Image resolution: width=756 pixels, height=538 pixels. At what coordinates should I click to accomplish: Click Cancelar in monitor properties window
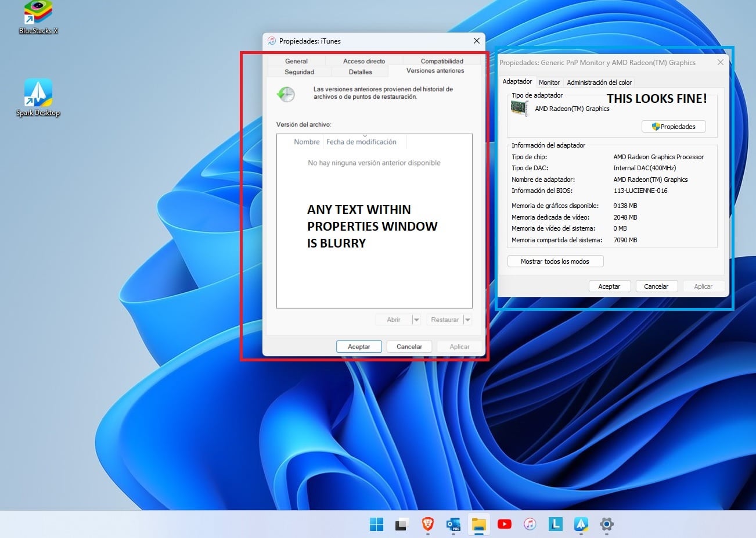pos(656,286)
